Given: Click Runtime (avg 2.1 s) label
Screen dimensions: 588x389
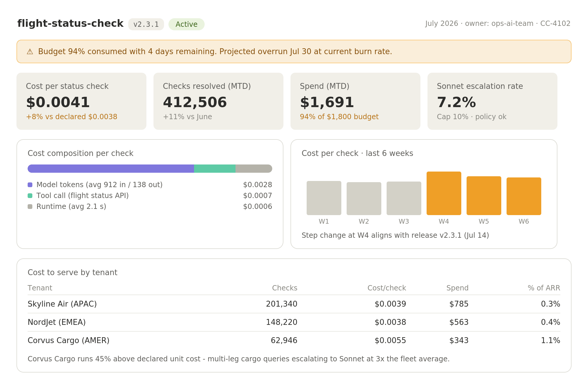Looking at the screenshot, I should (71, 207).
